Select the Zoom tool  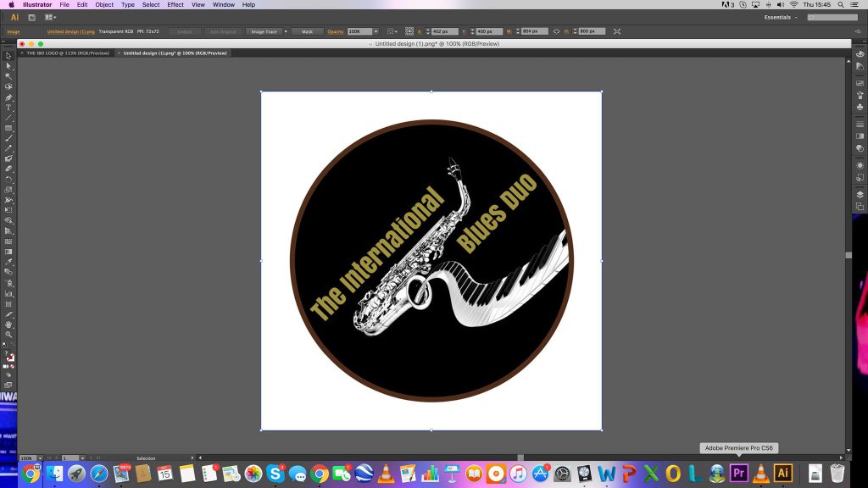pos(8,334)
